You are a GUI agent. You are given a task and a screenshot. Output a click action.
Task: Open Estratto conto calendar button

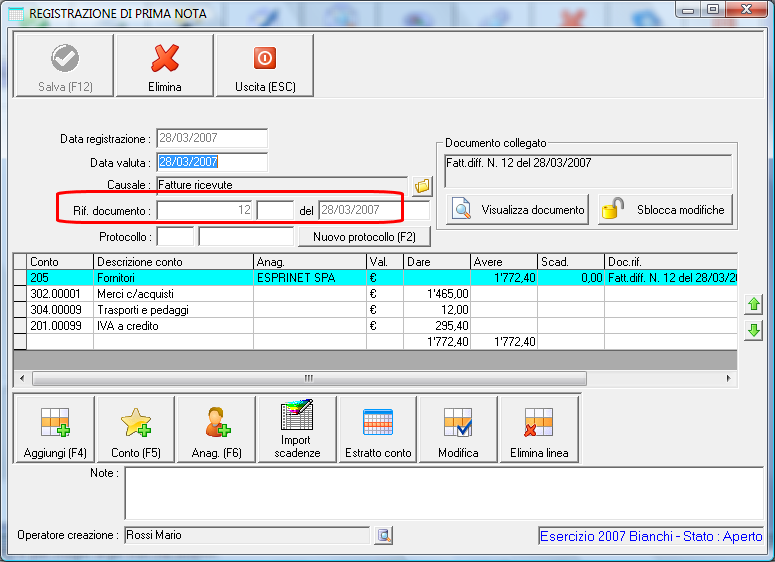coord(378,430)
